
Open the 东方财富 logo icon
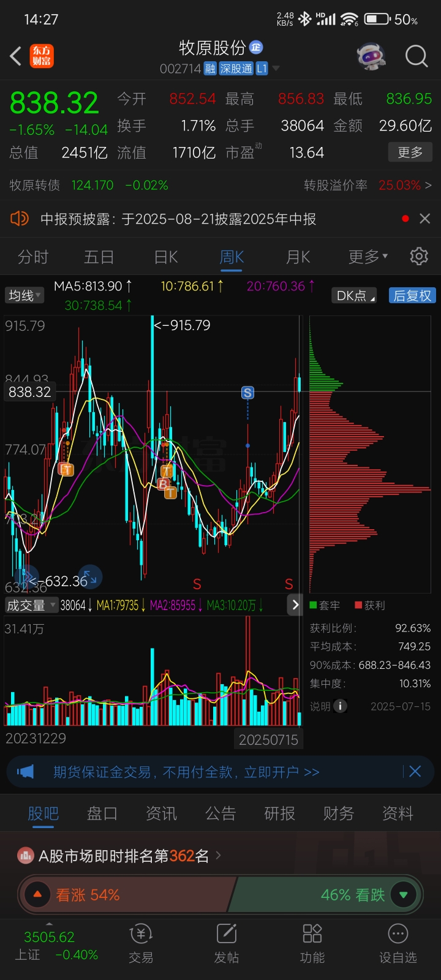coord(42,56)
